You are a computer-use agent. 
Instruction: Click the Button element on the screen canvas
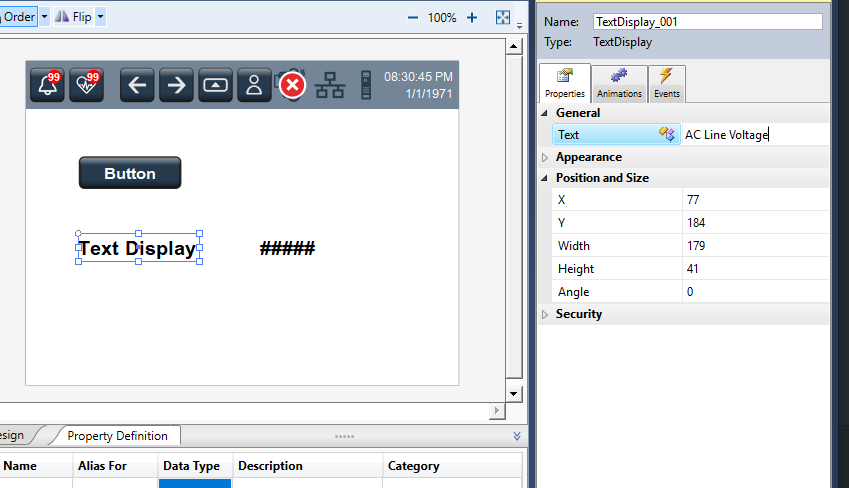point(130,173)
